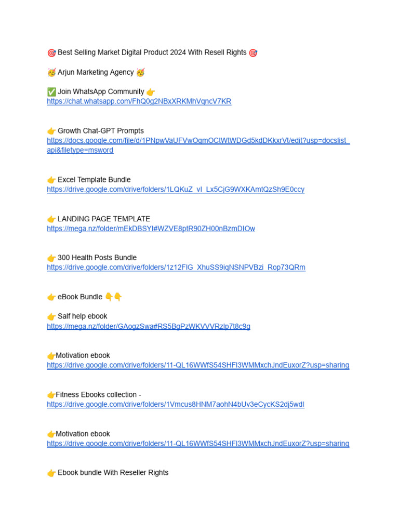Open the Excel Template Bundle drive link
Screen dimensions: 399x532
(x=176, y=189)
